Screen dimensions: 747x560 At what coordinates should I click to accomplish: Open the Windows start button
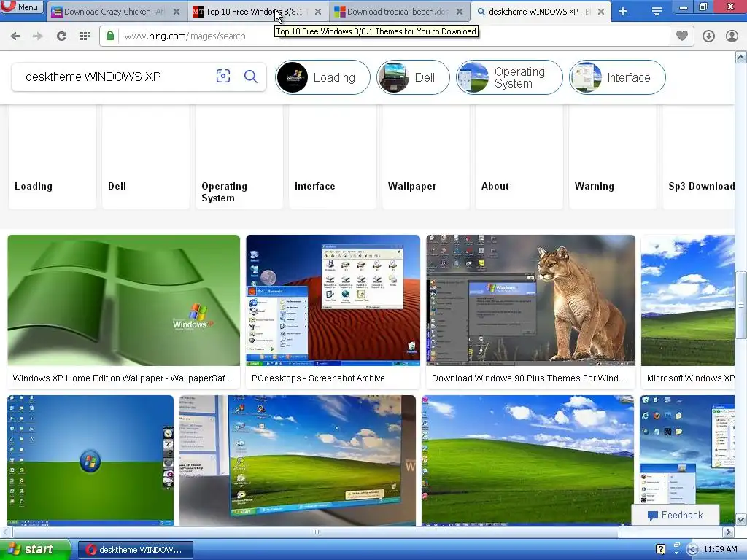pos(34,549)
